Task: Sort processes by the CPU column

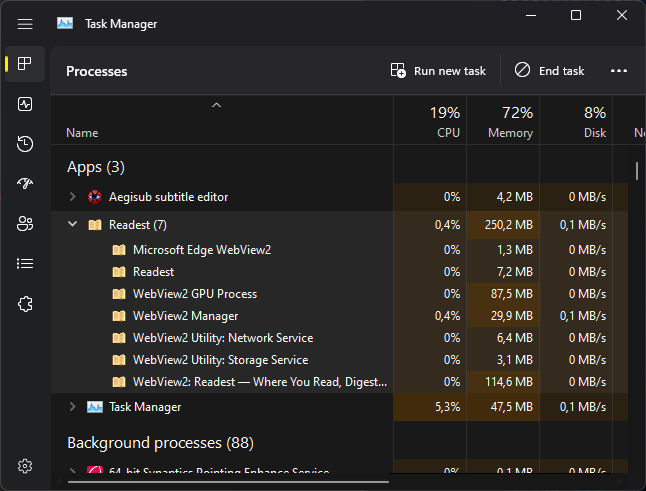Action: [430, 122]
